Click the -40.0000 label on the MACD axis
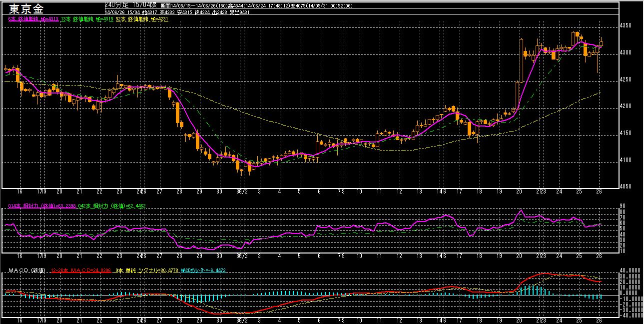 pyautogui.click(x=632, y=315)
